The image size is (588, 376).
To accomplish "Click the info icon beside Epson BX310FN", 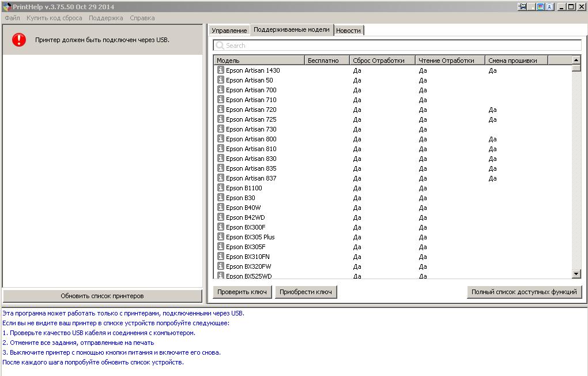I will pos(220,255).
